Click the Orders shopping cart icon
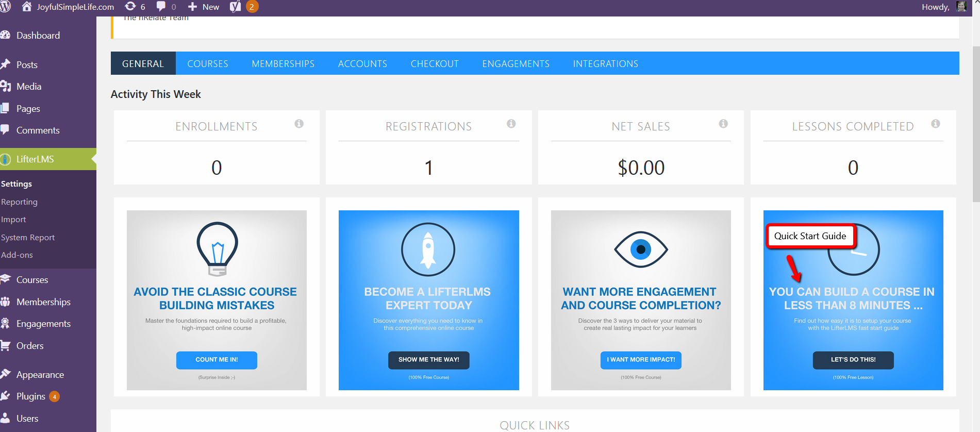Image resolution: width=980 pixels, height=432 pixels. [6, 345]
